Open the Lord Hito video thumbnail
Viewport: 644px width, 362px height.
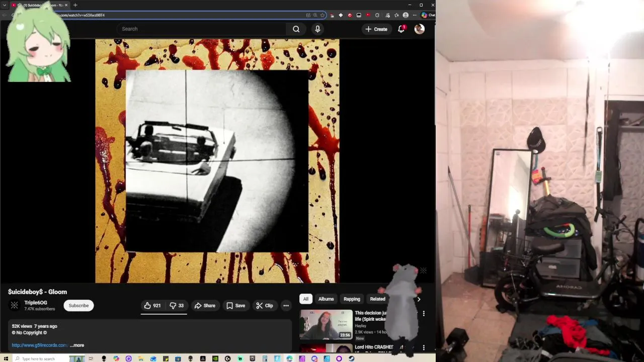(326, 348)
